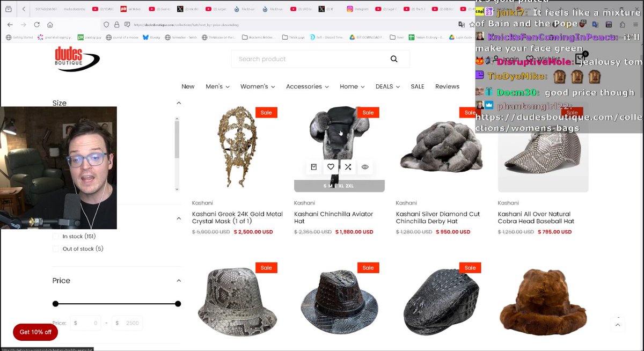This screenshot has width=644, height=351.
Task: Add Chinchilla Aviator Hat to wishlist with the heart icon
Action: click(x=331, y=167)
